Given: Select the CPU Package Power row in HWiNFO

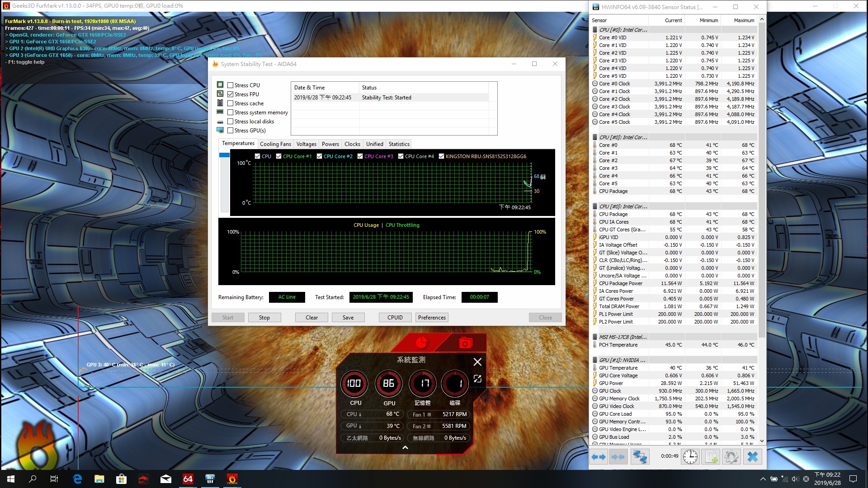Looking at the screenshot, I should click(674, 283).
